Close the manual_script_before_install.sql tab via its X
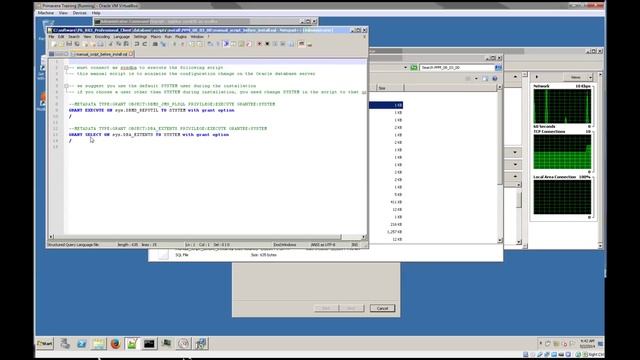 click(131, 54)
